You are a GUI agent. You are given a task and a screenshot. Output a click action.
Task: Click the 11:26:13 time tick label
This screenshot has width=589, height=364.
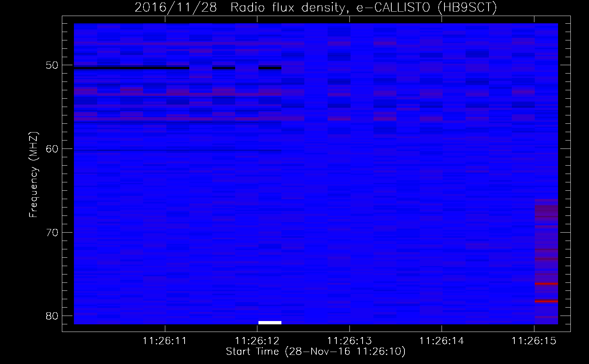[349, 341]
